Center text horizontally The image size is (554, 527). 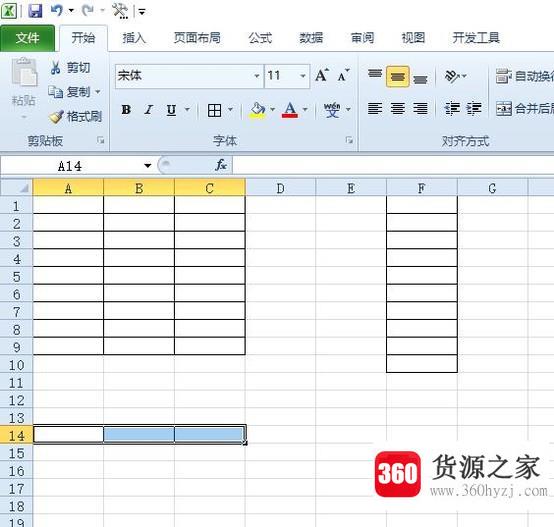[x=398, y=109]
